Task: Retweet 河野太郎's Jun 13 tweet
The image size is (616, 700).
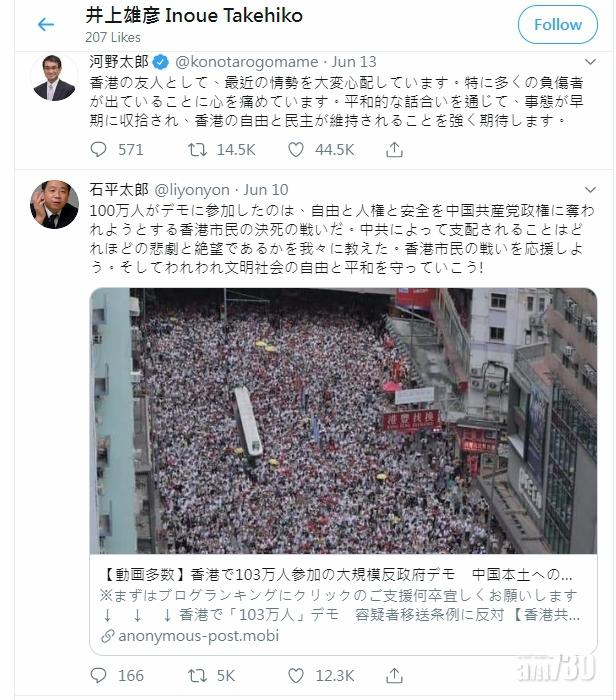Action: click(x=197, y=150)
